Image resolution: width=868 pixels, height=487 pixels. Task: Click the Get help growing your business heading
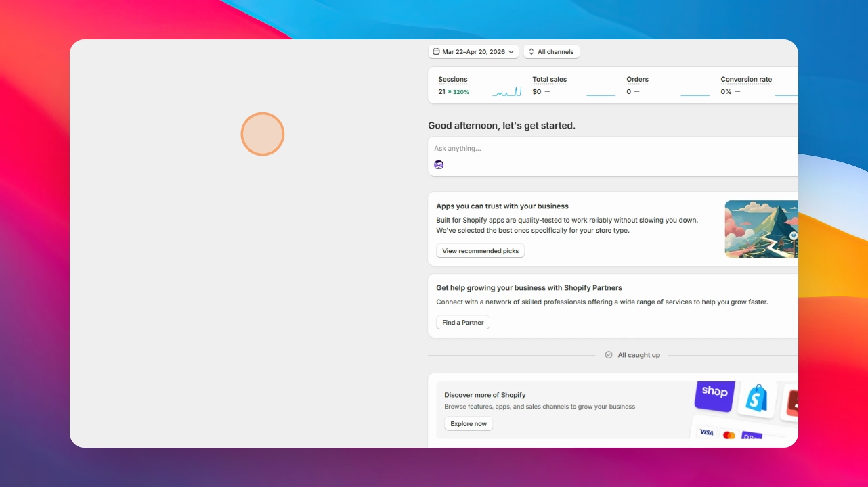pos(529,288)
